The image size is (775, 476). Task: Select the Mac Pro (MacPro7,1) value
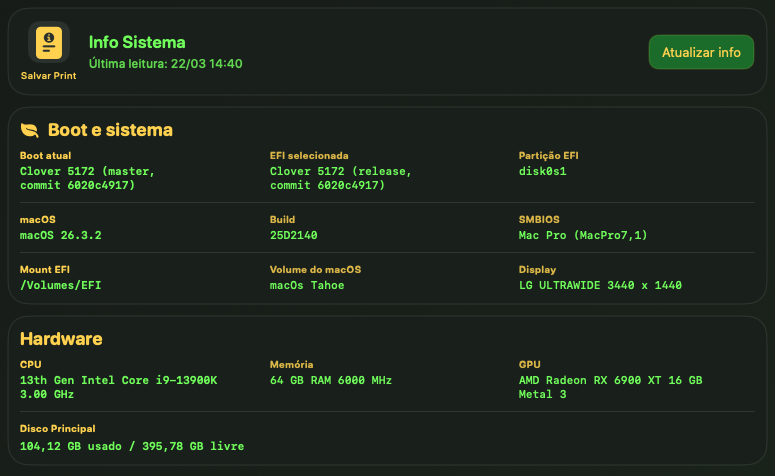[x=583, y=235]
